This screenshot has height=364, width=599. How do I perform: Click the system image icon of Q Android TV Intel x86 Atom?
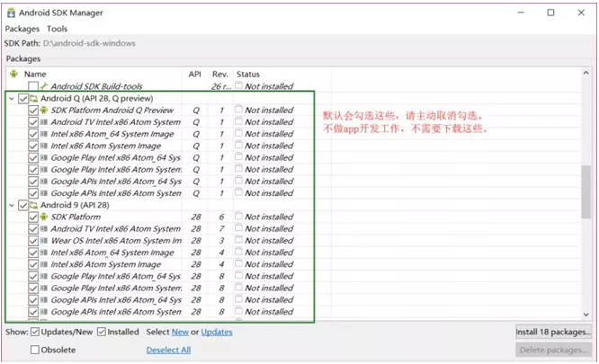click(x=44, y=122)
